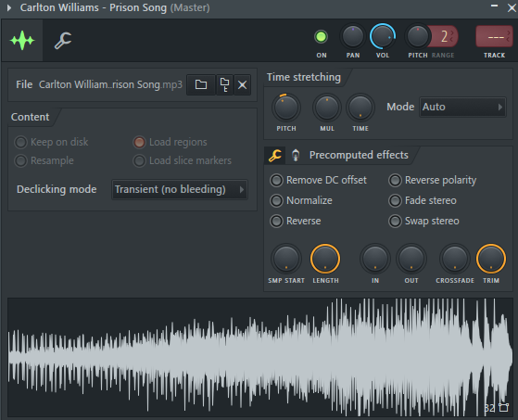
Task: Open the TRACK mixer routing selector
Action: (x=494, y=36)
